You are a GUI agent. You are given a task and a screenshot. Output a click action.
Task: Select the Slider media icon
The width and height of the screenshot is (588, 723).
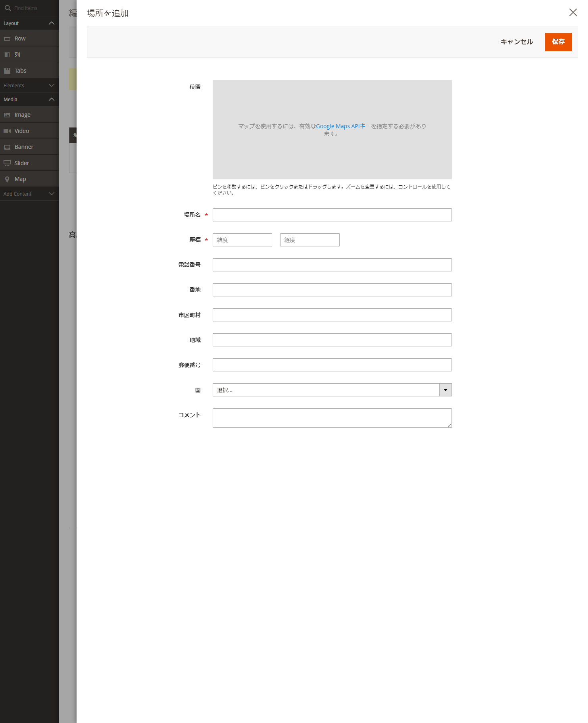(7, 163)
